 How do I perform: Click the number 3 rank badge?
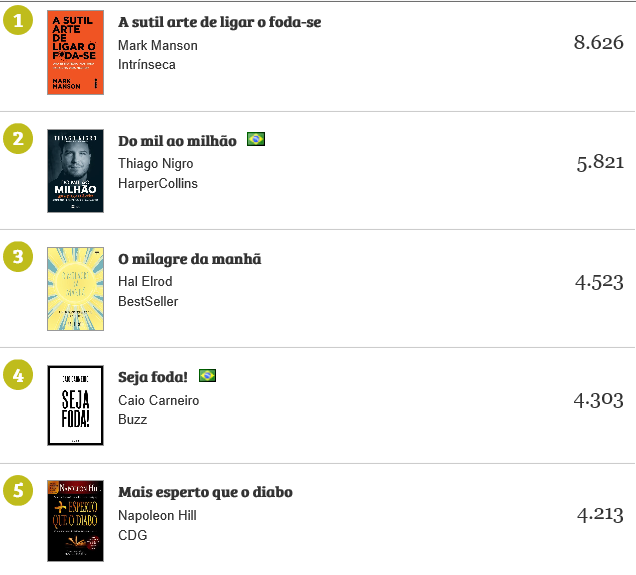pyautogui.click(x=17, y=257)
